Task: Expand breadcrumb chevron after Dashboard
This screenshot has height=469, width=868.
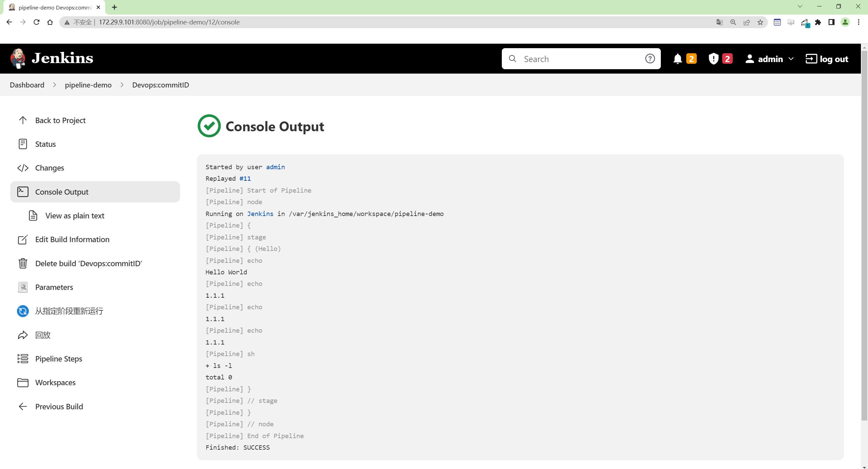Action: [55, 85]
